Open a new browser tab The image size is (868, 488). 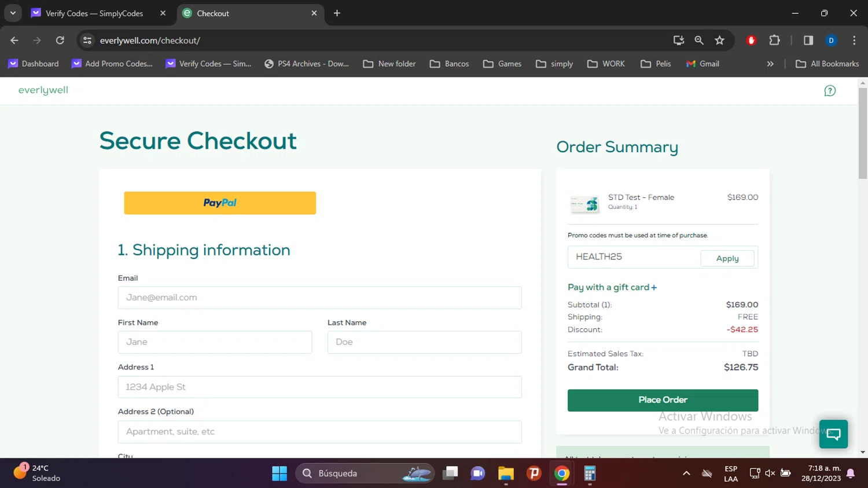click(x=337, y=13)
